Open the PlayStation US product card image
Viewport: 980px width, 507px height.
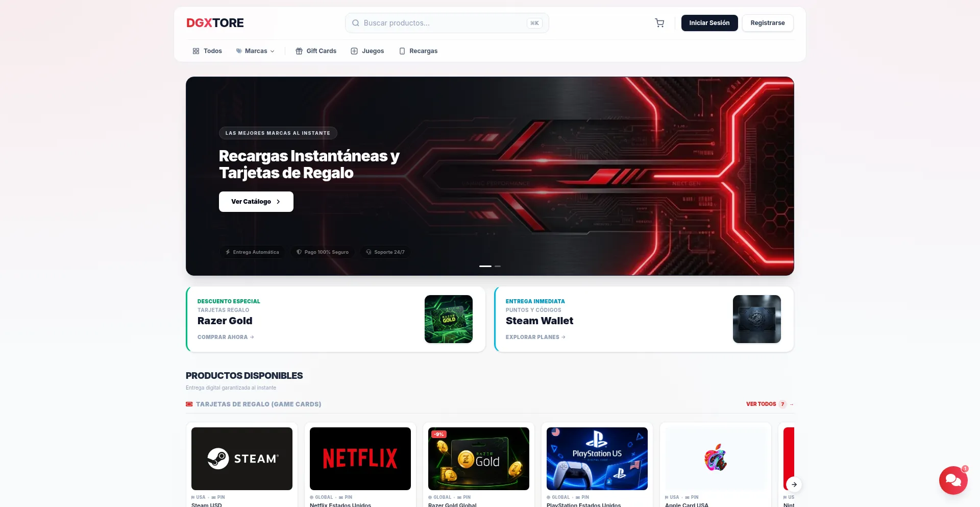pos(597,458)
